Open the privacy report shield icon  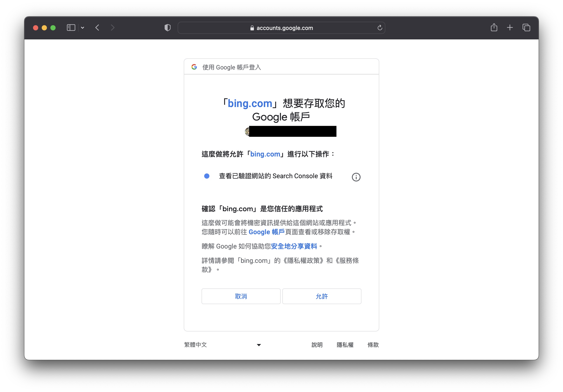point(167,28)
